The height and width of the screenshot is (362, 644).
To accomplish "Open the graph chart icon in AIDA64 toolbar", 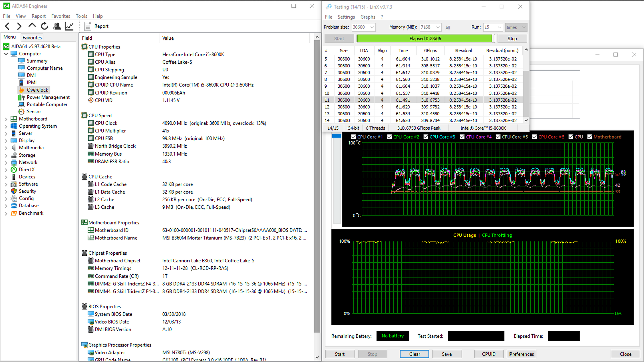I will point(69,26).
